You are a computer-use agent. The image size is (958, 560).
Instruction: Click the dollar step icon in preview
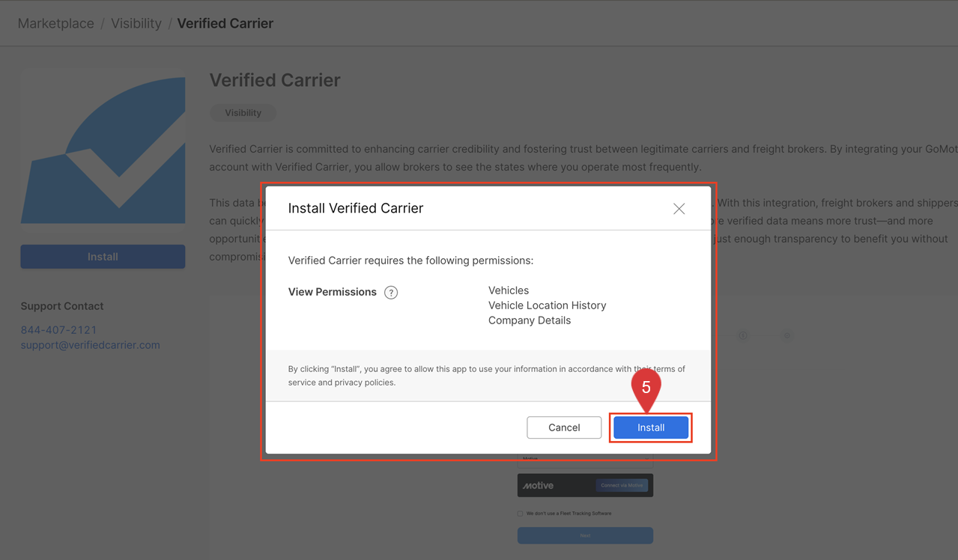click(x=743, y=335)
